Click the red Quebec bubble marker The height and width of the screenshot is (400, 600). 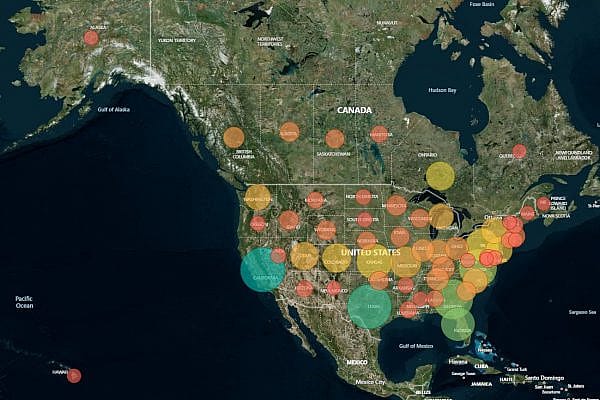519,151
